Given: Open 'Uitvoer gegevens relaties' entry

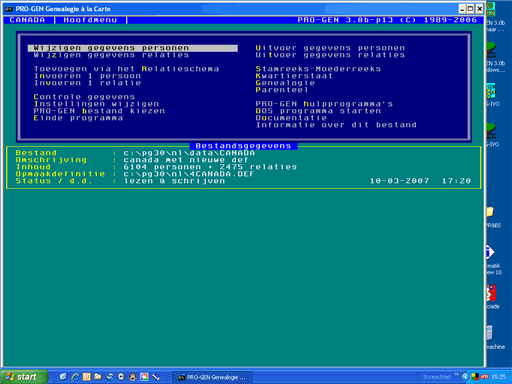Looking at the screenshot, I should pos(330,55).
